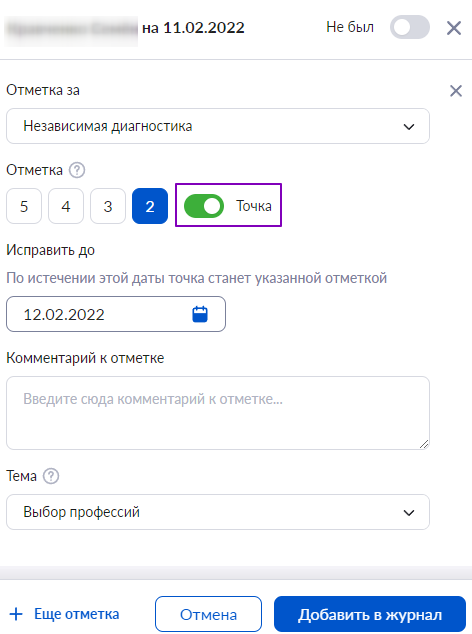Remove the mark section with its X icon
The width and height of the screenshot is (472, 634).
[456, 91]
